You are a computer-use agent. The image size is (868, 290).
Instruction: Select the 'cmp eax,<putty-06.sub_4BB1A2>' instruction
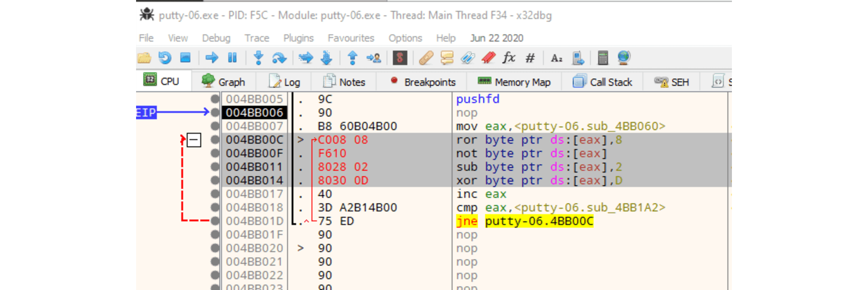coord(561,207)
